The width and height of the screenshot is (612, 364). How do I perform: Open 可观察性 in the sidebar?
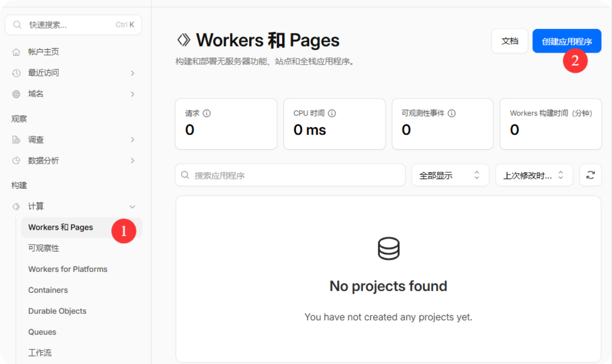tap(43, 248)
